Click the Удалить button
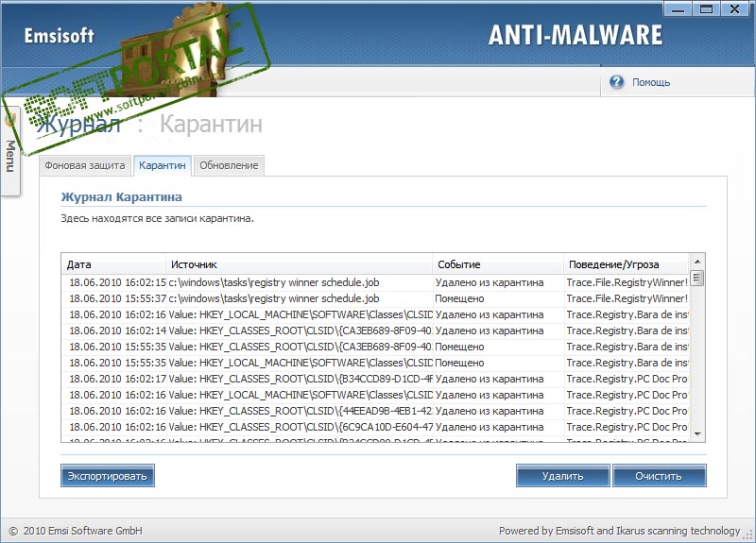The height and width of the screenshot is (543, 756). coord(562,476)
